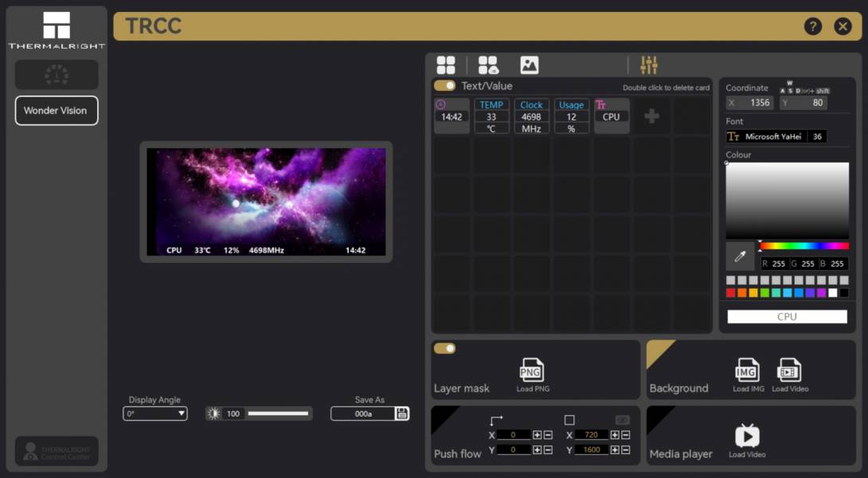Click the save floppy disk icon
The width and height of the screenshot is (868, 478).
(402, 413)
